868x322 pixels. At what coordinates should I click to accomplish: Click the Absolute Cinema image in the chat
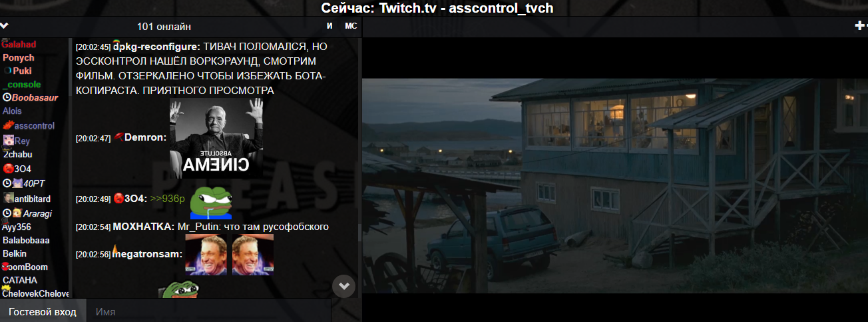(x=216, y=138)
